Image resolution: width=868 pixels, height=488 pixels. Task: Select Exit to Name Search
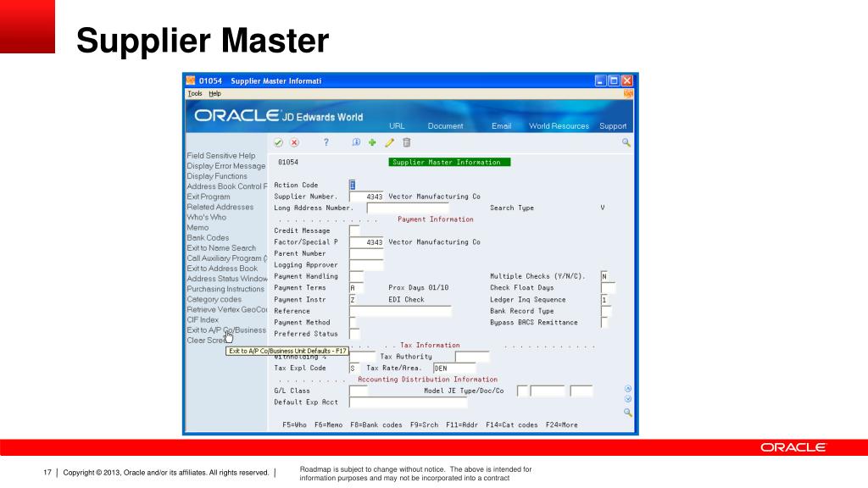click(x=221, y=248)
